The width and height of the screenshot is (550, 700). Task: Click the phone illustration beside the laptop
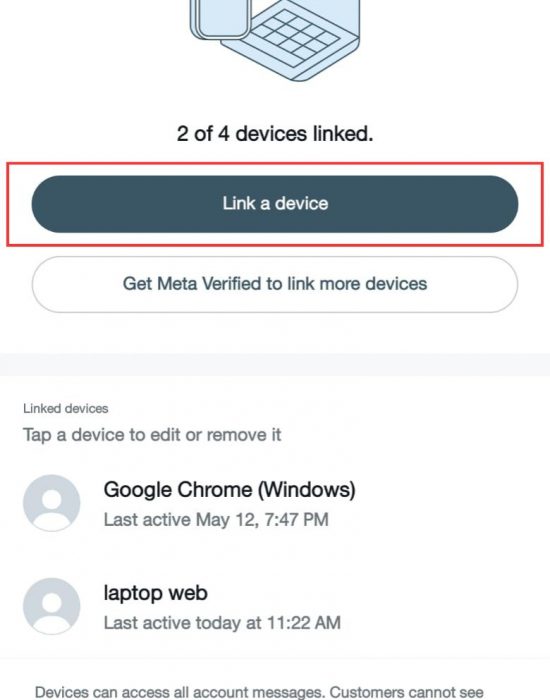click(x=220, y=18)
